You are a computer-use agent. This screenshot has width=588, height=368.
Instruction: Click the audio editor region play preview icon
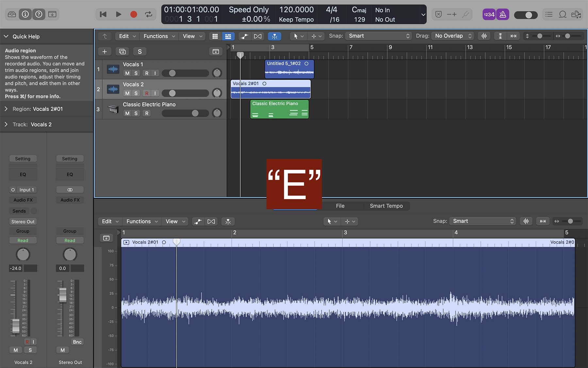[126, 242]
